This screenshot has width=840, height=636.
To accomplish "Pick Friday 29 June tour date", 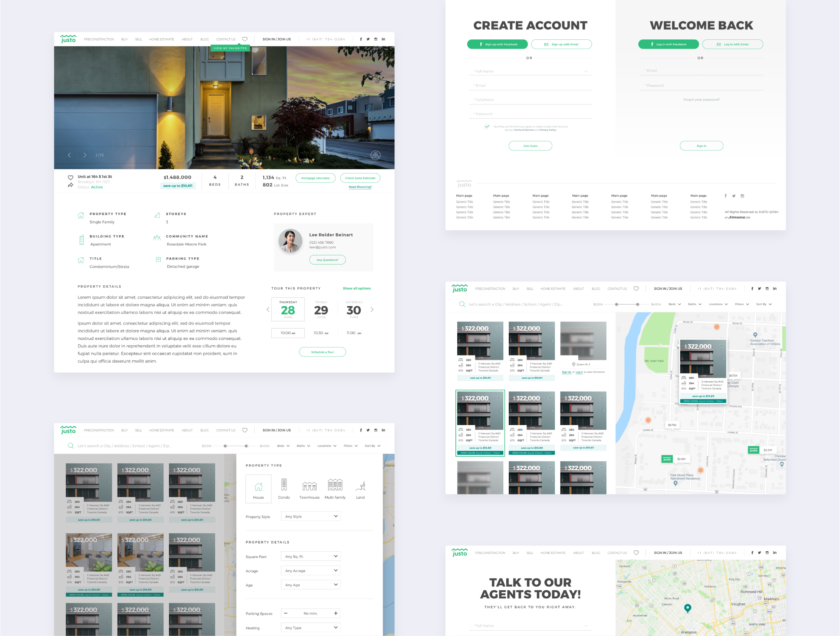I will (321, 310).
